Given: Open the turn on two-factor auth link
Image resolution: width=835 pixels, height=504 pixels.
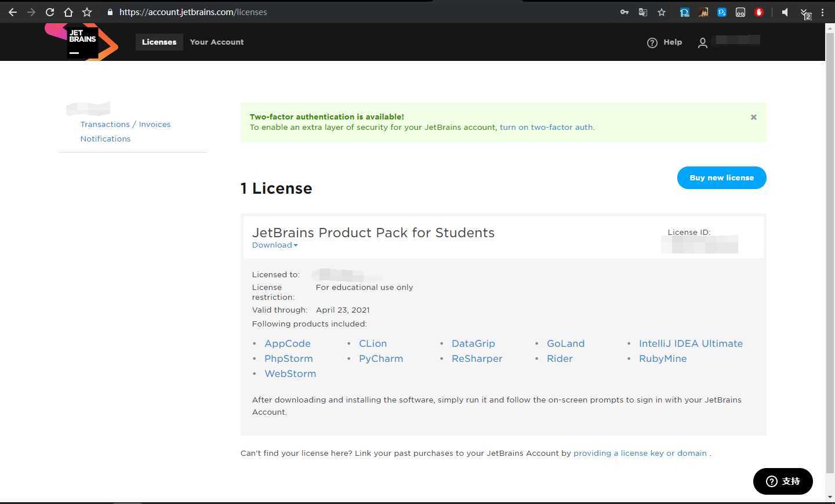Looking at the screenshot, I should point(546,128).
